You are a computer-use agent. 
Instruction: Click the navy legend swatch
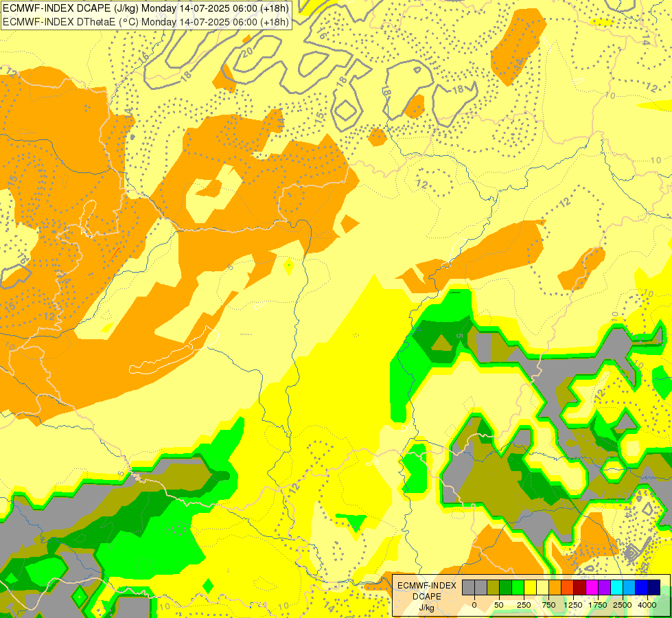coord(653,587)
